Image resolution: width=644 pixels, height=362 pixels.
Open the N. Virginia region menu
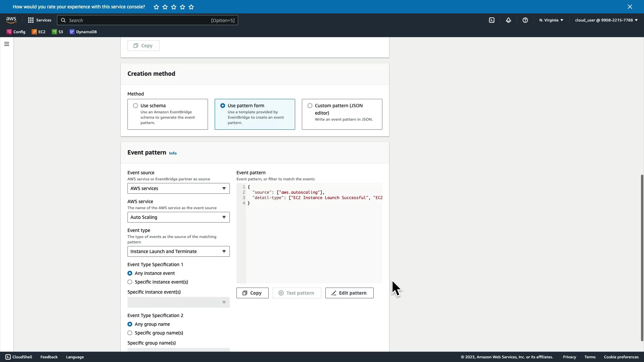click(x=551, y=20)
